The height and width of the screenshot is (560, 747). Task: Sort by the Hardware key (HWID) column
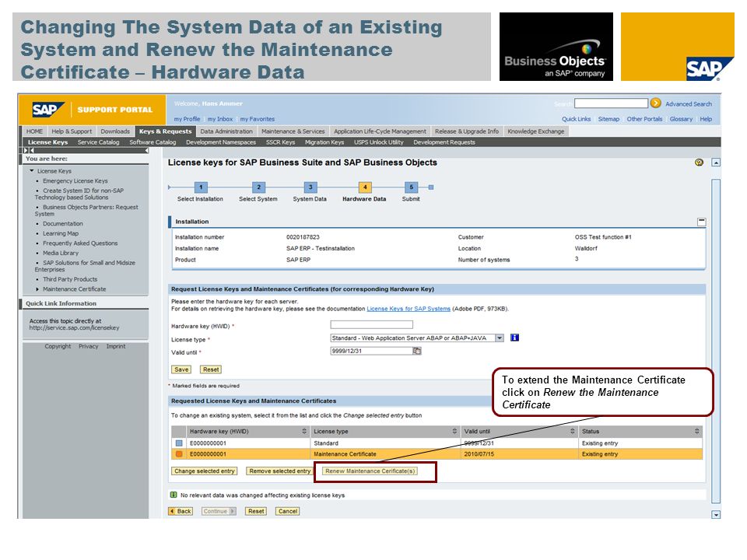pyautogui.click(x=304, y=432)
